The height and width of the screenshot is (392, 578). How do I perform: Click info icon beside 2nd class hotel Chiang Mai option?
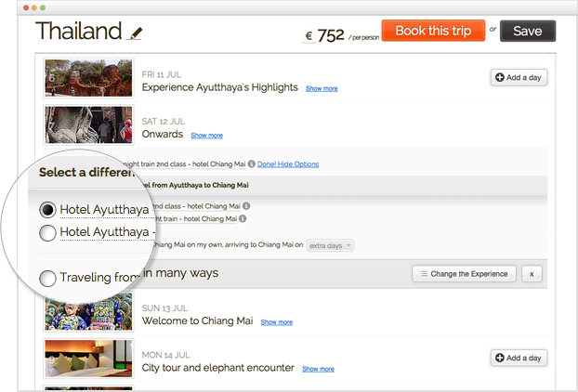(246, 205)
